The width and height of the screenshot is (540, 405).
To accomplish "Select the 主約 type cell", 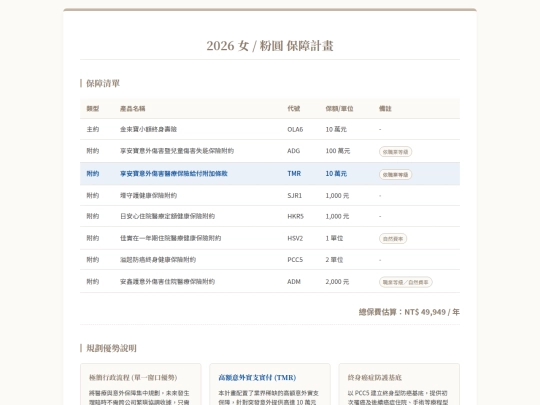I will tap(93, 129).
